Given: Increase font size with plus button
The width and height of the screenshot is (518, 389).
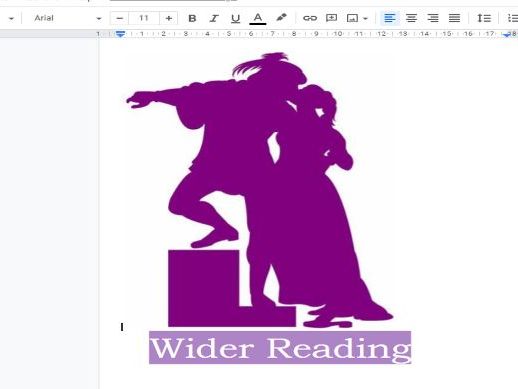Looking at the screenshot, I should pos(169,18).
